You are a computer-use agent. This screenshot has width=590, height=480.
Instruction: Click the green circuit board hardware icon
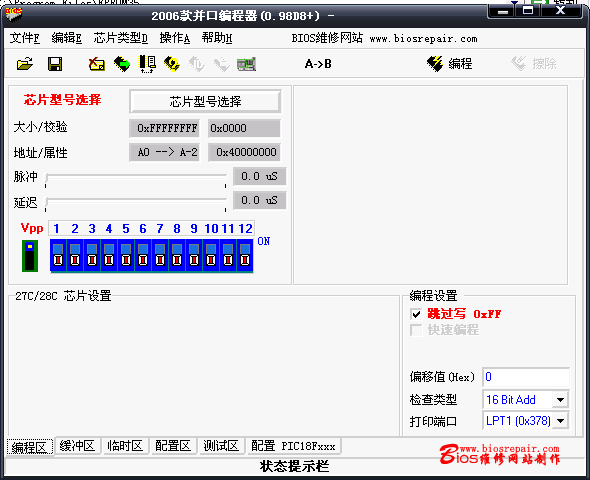click(246, 64)
